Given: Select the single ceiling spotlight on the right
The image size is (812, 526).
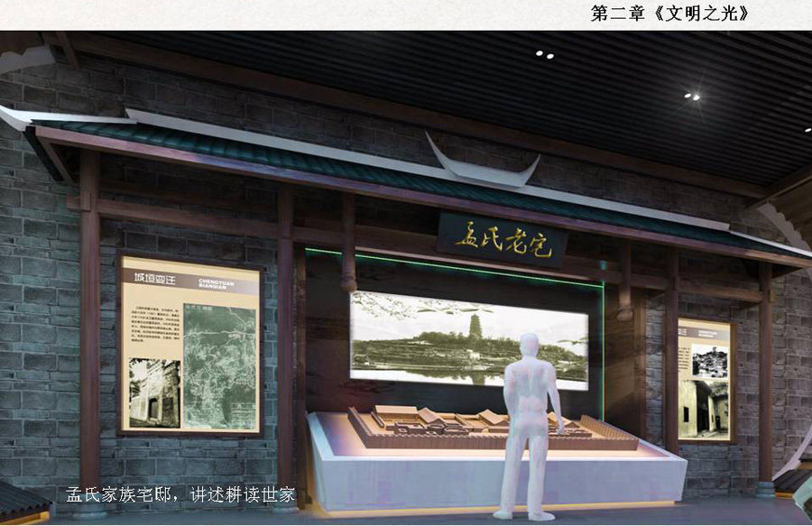Looking at the screenshot, I should coord(691,96).
